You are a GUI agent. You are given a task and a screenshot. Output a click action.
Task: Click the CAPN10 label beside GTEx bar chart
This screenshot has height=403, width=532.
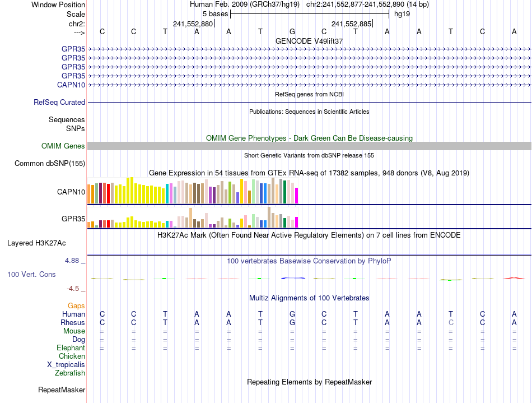pyautogui.click(x=71, y=192)
